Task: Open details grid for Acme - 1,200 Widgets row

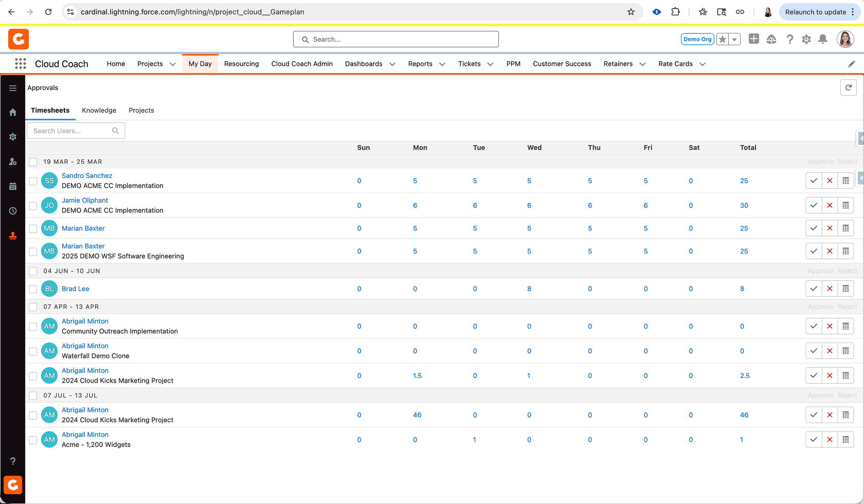Action: 845,440
